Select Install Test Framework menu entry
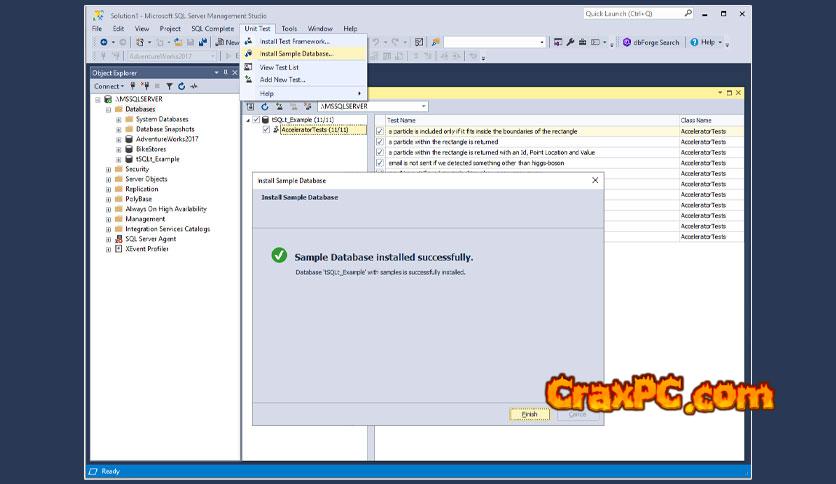The height and width of the screenshot is (484, 836). click(294, 41)
